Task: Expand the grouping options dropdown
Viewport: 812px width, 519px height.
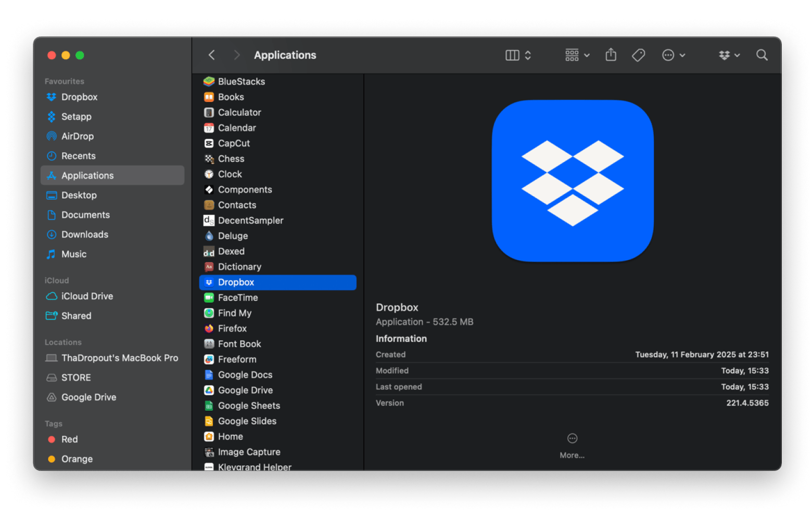Action: (x=577, y=55)
